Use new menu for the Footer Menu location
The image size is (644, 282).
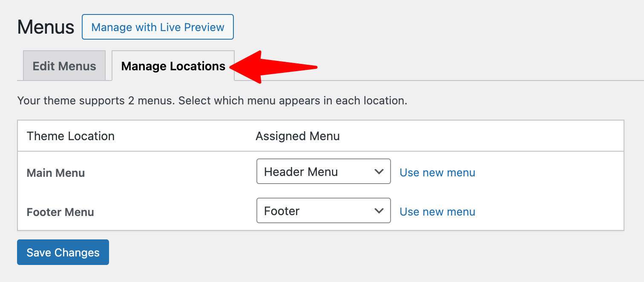pyautogui.click(x=437, y=211)
